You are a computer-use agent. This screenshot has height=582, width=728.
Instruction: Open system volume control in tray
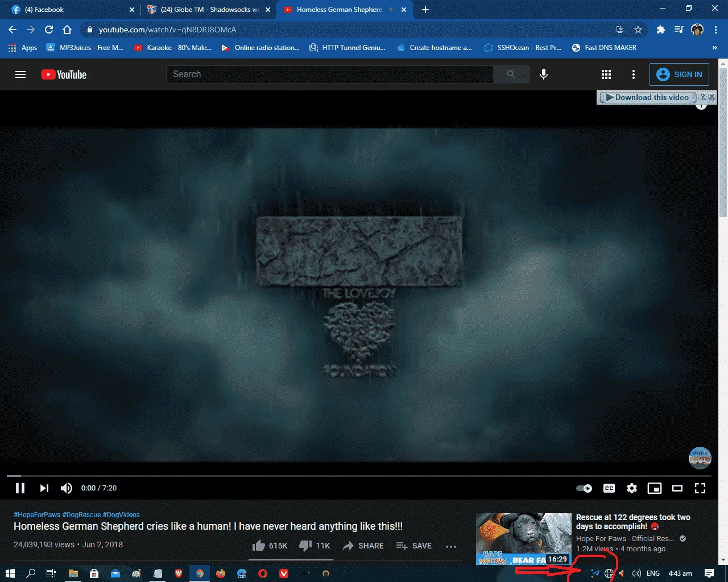point(636,573)
